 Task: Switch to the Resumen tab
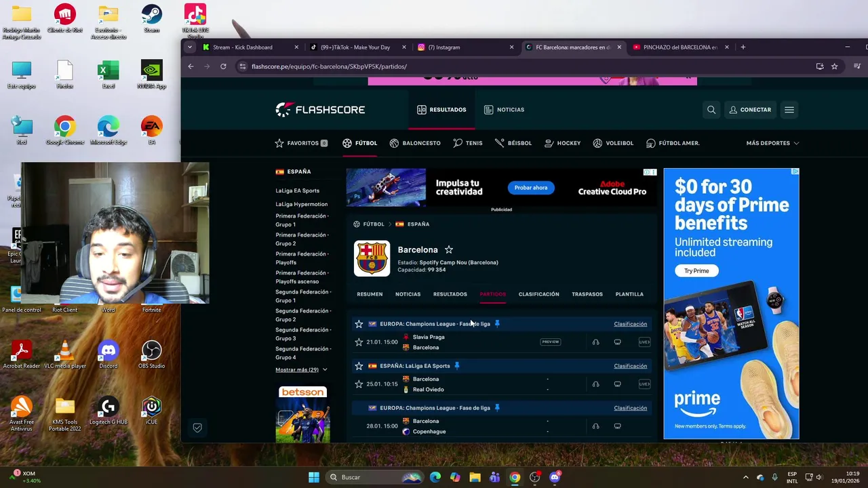click(370, 294)
